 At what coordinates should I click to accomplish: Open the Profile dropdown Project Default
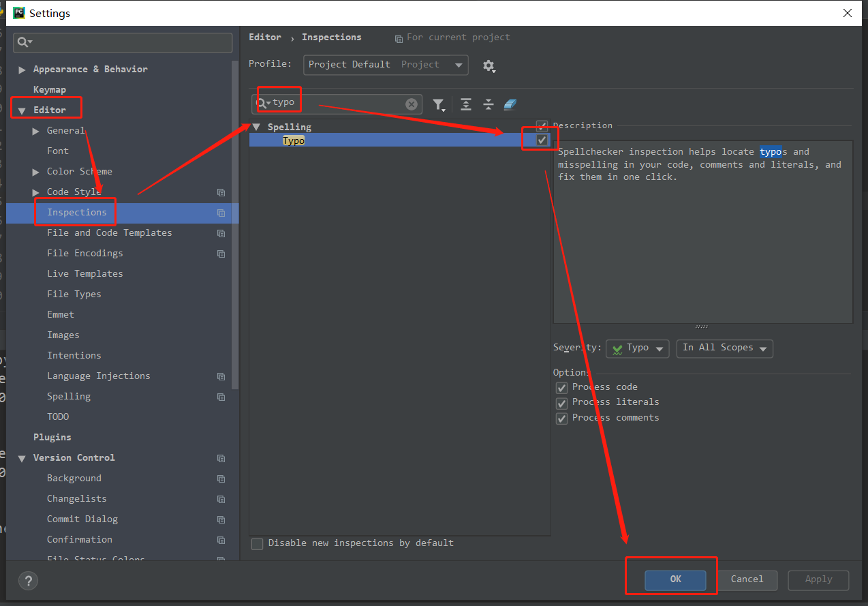(x=386, y=65)
